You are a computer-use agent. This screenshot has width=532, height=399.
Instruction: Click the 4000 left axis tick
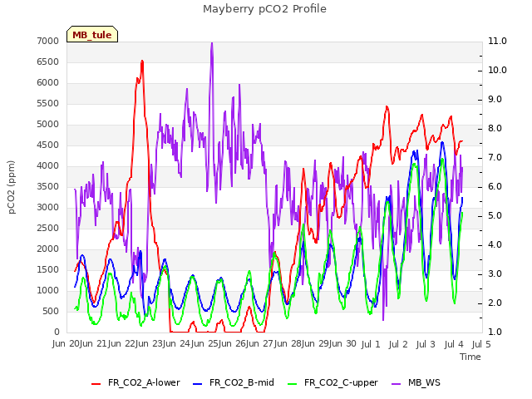point(48,166)
